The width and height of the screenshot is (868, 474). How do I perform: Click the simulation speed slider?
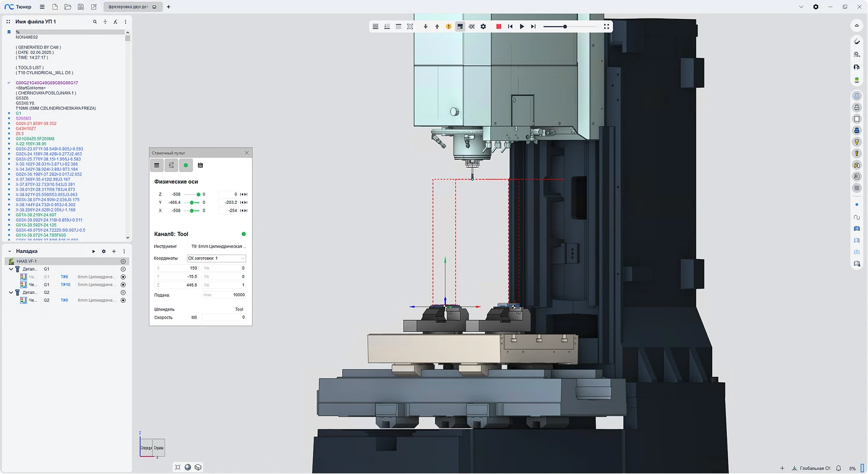coord(569,27)
